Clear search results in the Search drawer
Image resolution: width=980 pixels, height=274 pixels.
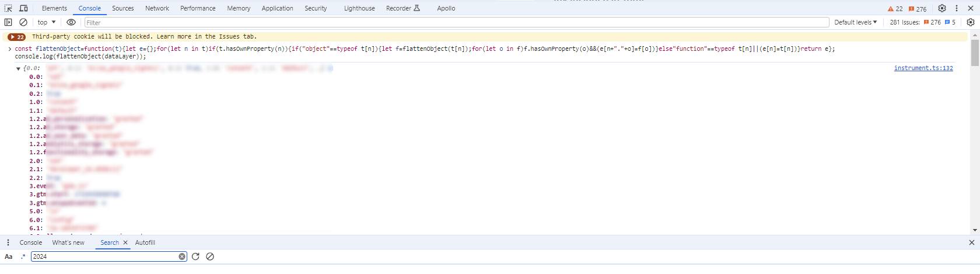tap(210, 256)
